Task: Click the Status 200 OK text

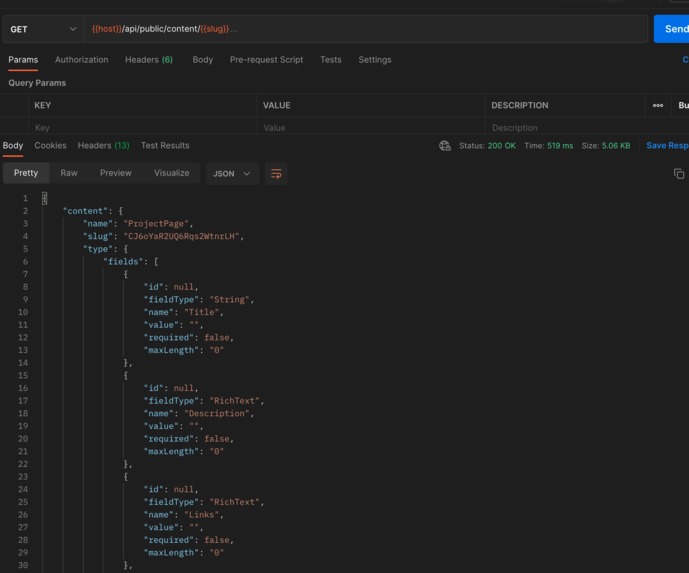Action: coord(487,146)
